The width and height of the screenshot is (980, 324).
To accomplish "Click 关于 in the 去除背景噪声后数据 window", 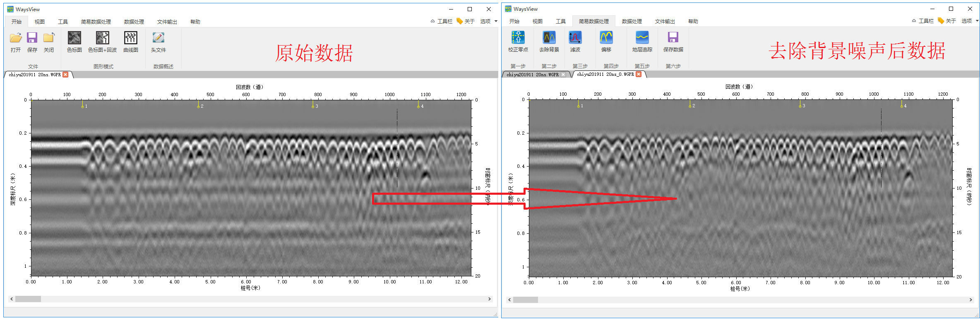I will coord(947,21).
